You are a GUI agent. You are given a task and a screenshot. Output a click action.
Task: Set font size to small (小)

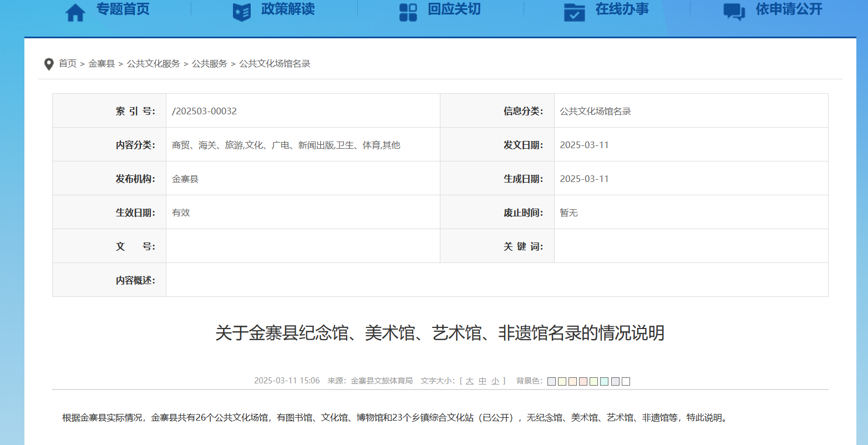point(495,381)
